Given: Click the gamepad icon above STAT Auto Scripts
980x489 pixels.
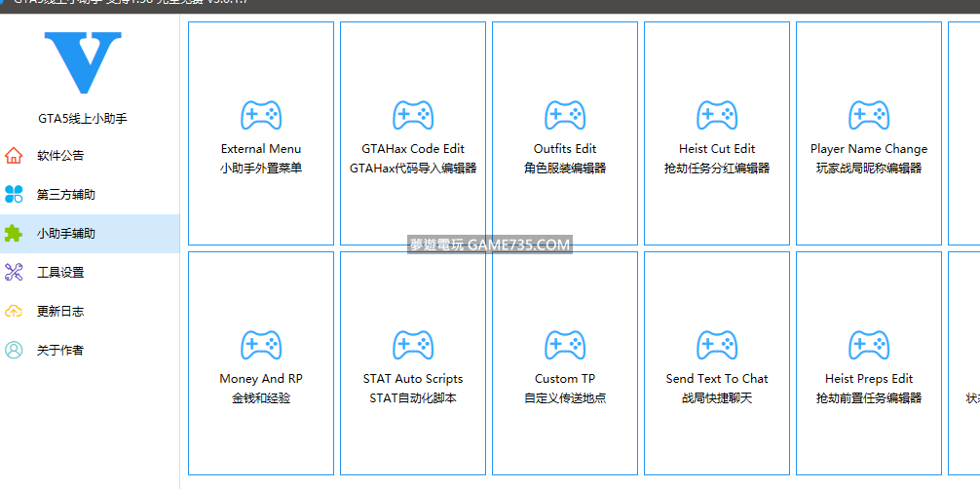Looking at the screenshot, I should point(413,345).
